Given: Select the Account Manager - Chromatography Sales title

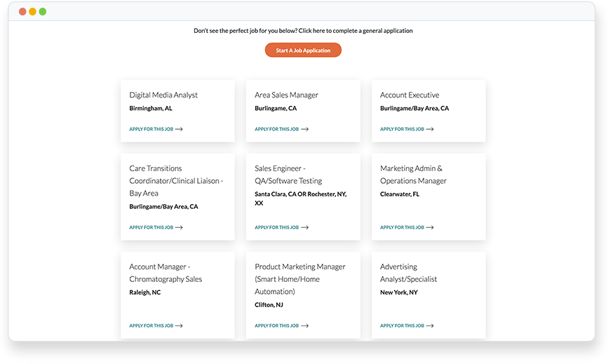Looking at the screenshot, I should tap(165, 273).
